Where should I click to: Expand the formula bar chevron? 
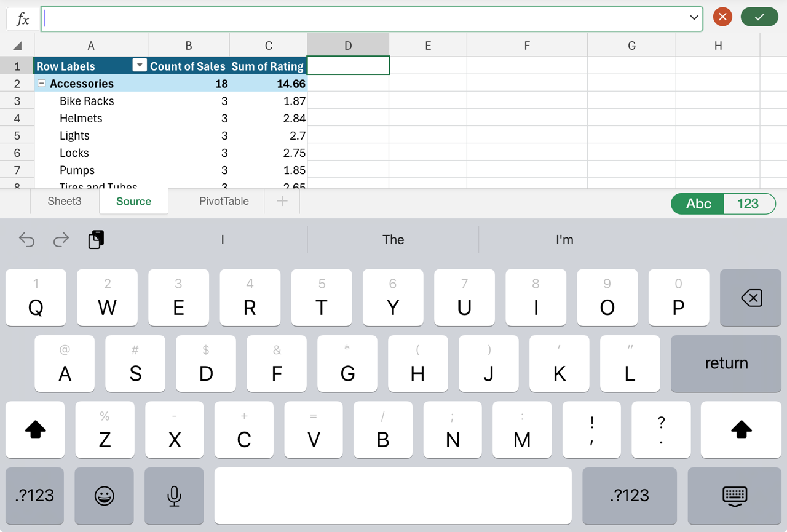click(x=694, y=18)
